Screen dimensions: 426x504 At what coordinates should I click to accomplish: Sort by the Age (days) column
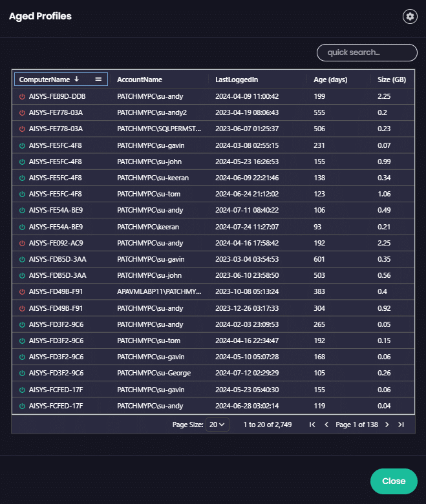click(329, 79)
